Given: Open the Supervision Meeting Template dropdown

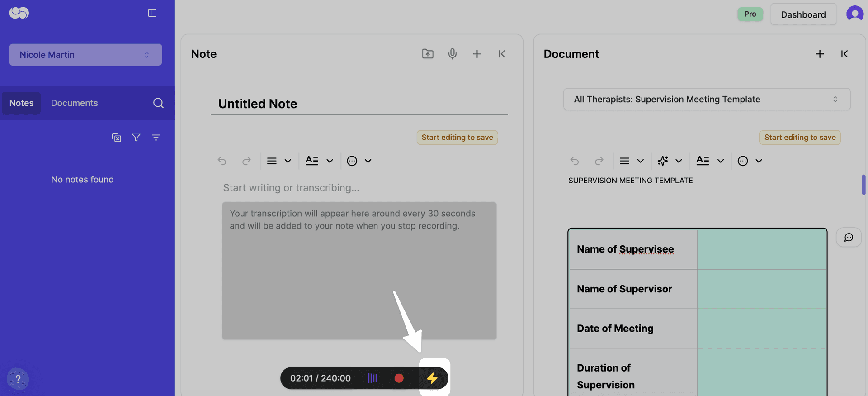Looking at the screenshot, I should coord(707,99).
